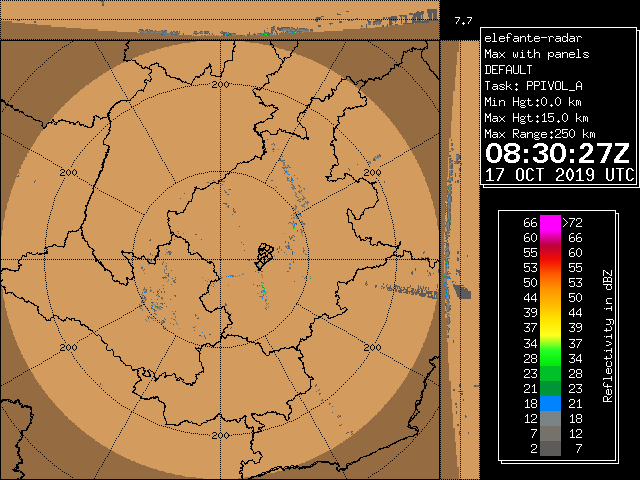Select the blue 18-21 dBZ legend swatch

pos(550,403)
